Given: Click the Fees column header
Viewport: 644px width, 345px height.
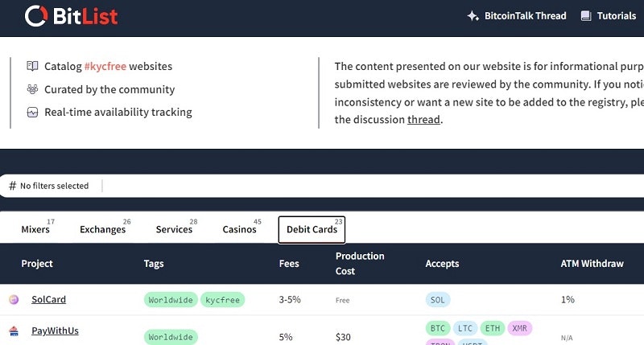Looking at the screenshot, I should (289, 264).
